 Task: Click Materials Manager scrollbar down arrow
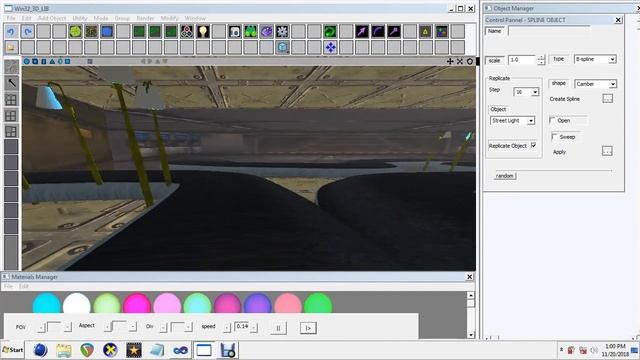471,335
